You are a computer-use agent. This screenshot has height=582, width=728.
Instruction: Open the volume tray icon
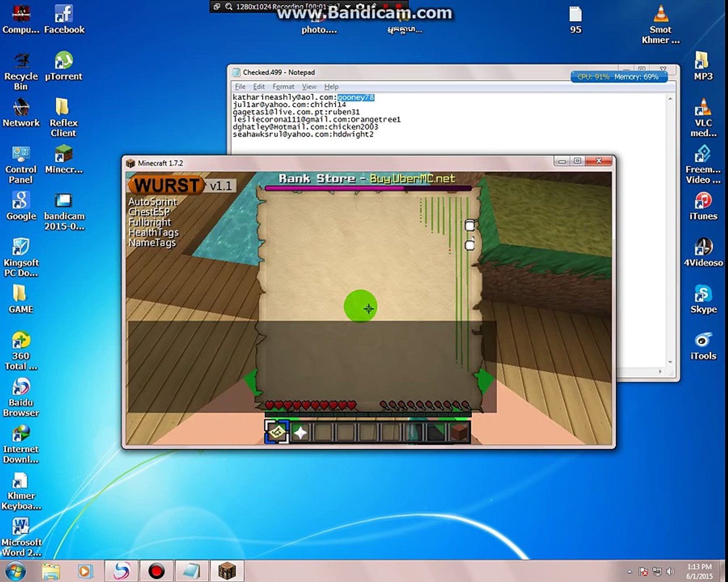pos(670,572)
